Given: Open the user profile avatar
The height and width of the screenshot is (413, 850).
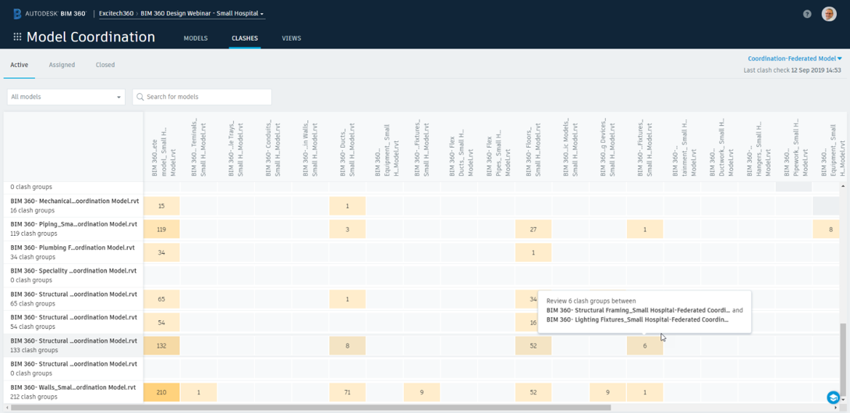Looking at the screenshot, I should (x=829, y=14).
